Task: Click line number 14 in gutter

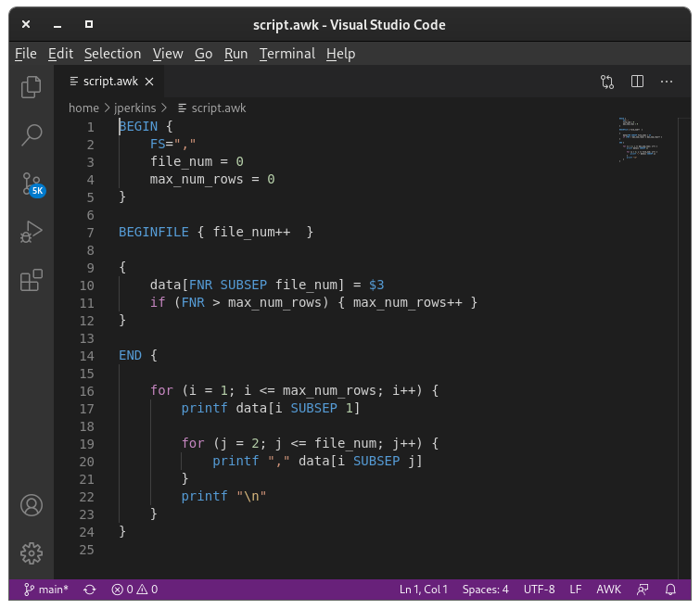Action: pyautogui.click(x=86, y=356)
